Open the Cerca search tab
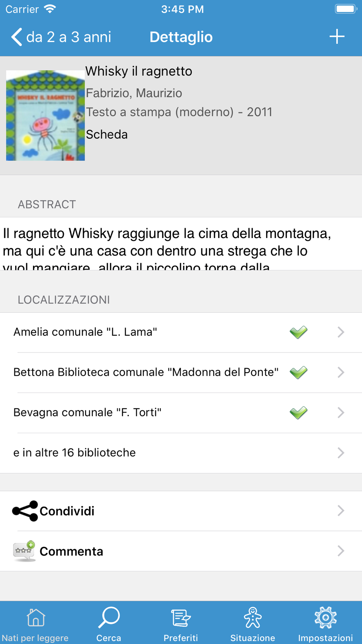Viewport: 362px width, 644px height. (x=109, y=623)
